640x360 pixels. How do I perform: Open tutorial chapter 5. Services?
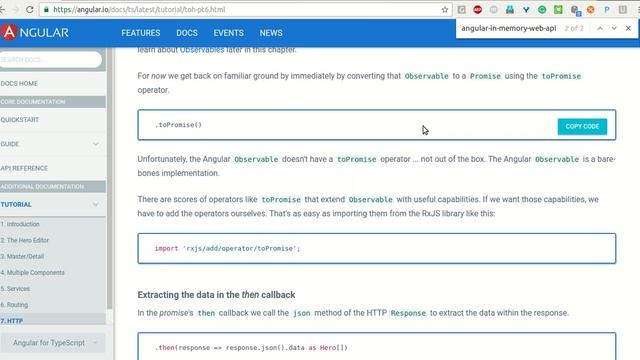[15, 289]
